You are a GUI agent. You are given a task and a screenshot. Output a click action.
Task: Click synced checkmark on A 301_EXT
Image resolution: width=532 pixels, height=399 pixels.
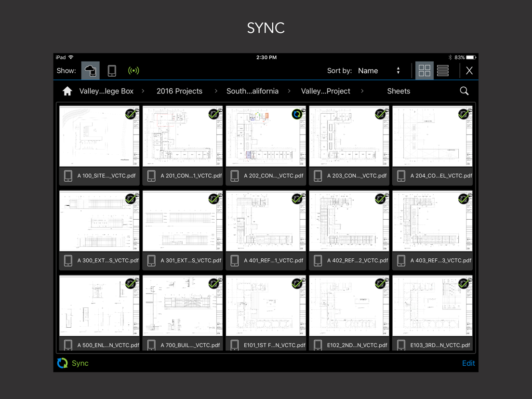[214, 199]
